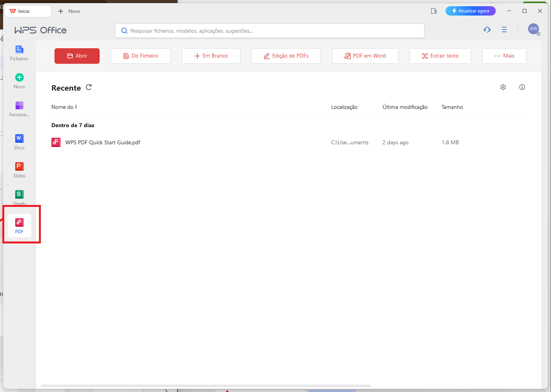
Task: Open a new tab with Novo
Action: coord(69,11)
